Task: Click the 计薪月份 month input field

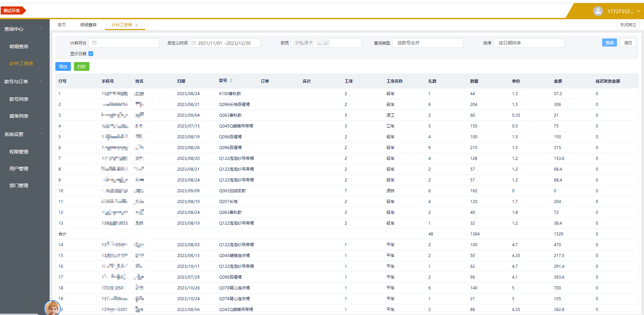Action: (x=124, y=43)
